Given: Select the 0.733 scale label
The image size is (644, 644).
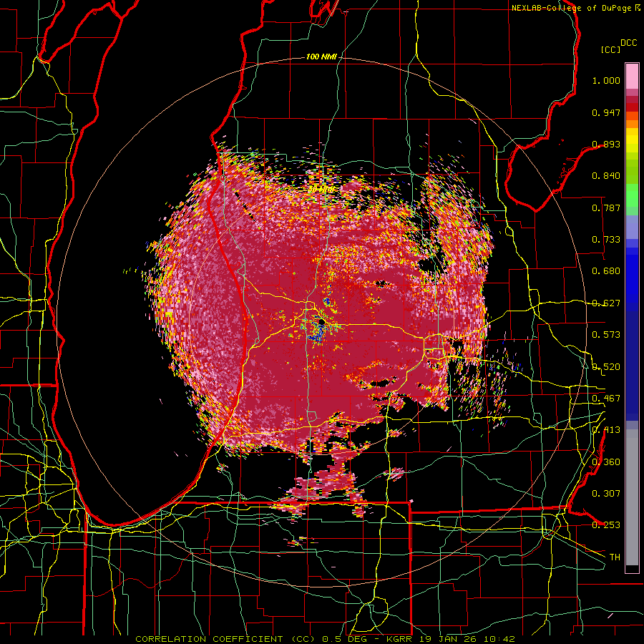Looking at the screenshot, I should (x=606, y=240).
